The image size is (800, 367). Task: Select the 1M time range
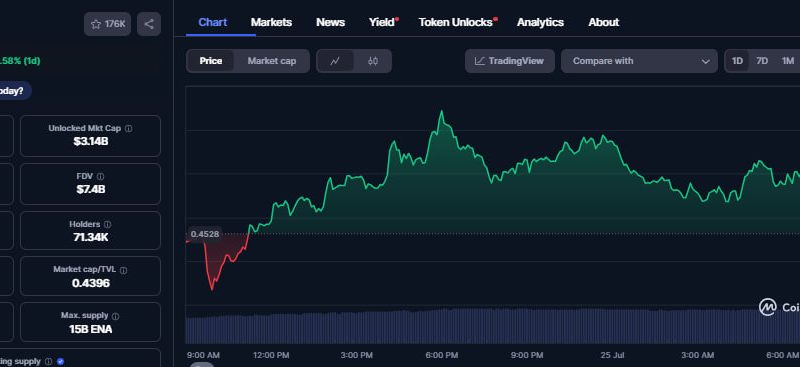pyautogui.click(x=788, y=61)
